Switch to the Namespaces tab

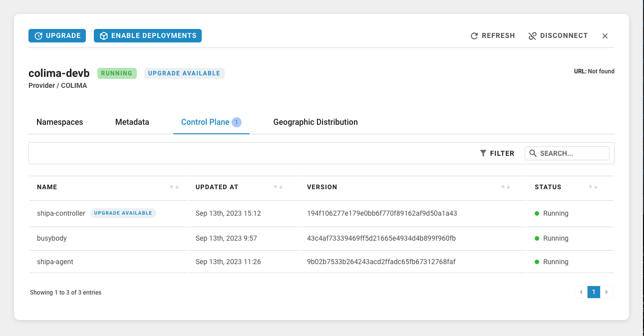[60, 122]
